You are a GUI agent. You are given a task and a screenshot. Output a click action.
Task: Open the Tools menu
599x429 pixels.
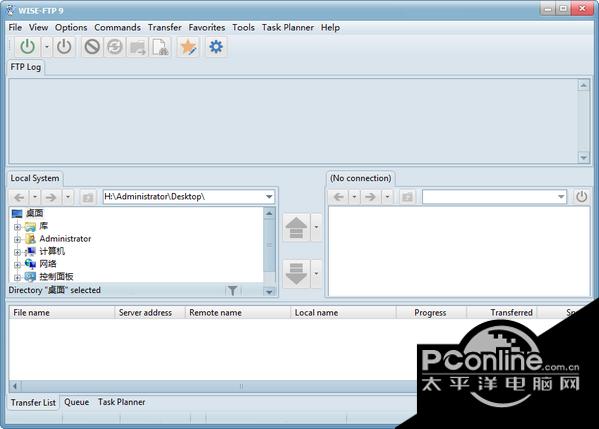pyautogui.click(x=243, y=28)
